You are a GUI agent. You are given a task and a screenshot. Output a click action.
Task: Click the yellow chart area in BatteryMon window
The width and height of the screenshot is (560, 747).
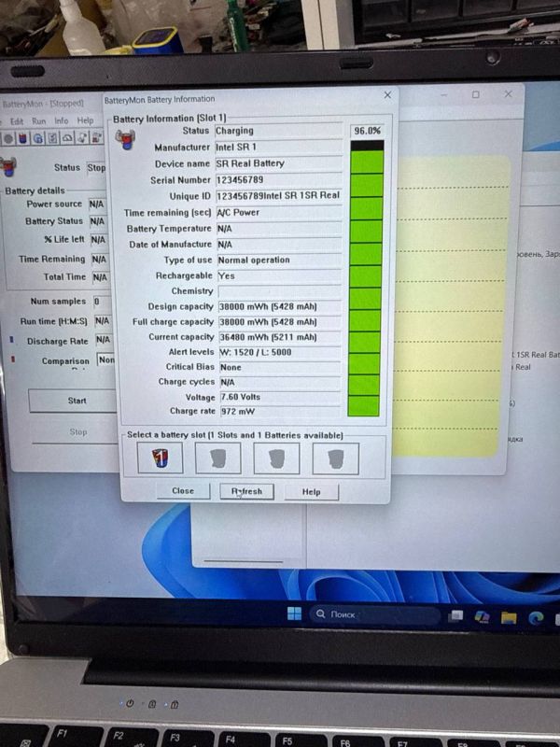coord(450,305)
